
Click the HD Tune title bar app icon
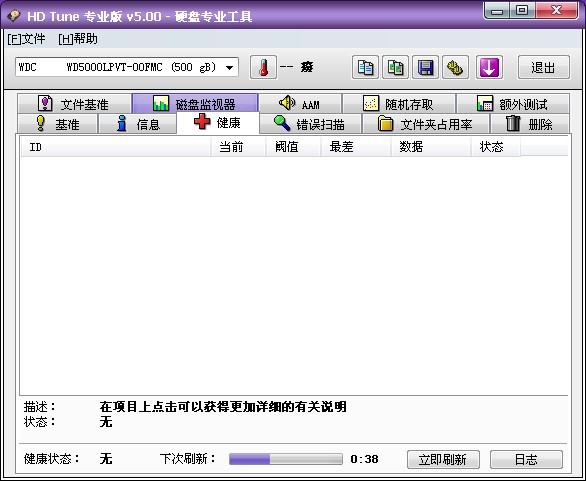click(14, 16)
